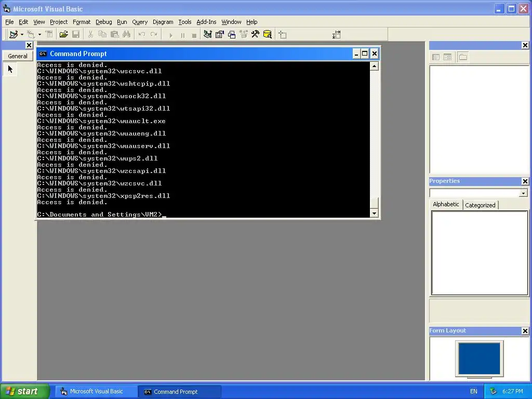Close the Properties panel
532x399 pixels.
pos(525,181)
